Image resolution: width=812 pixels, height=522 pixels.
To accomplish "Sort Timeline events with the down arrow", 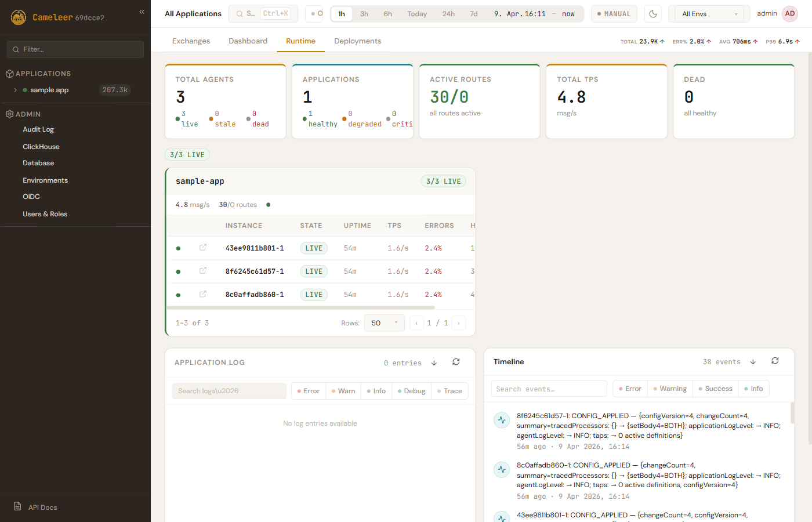I will [x=753, y=362].
